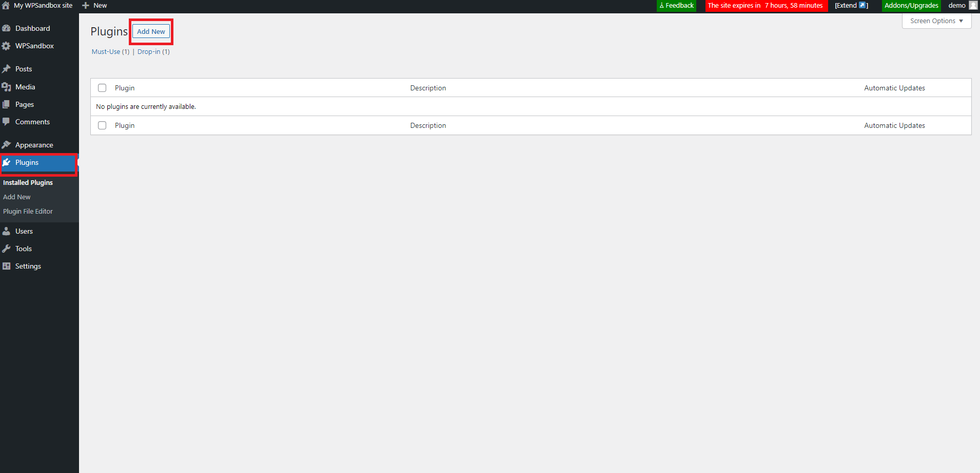This screenshot has height=473, width=980.
Task: Click the Users person icon
Action: (6, 231)
